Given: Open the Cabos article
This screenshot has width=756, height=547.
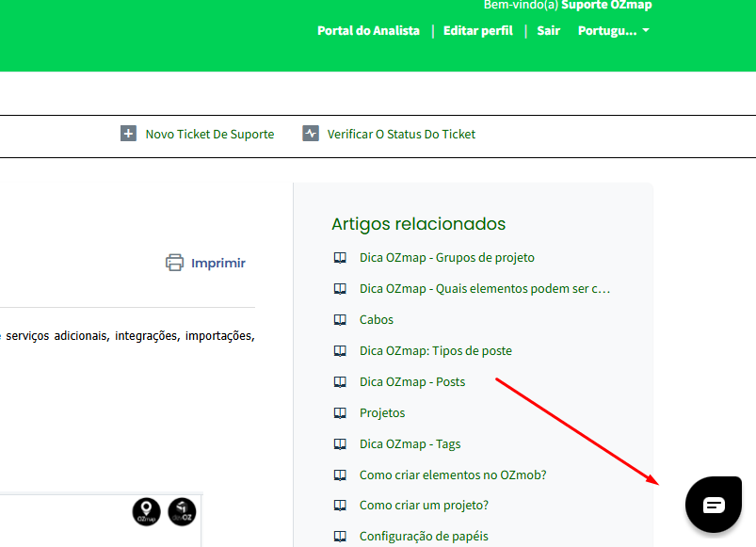Looking at the screenshot, I should (376, 319).
